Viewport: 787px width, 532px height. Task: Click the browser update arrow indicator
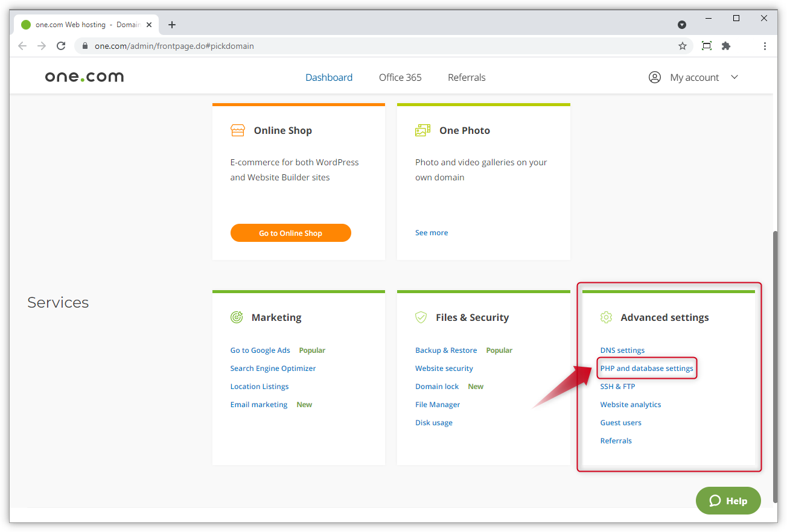[x=682, y=25]
